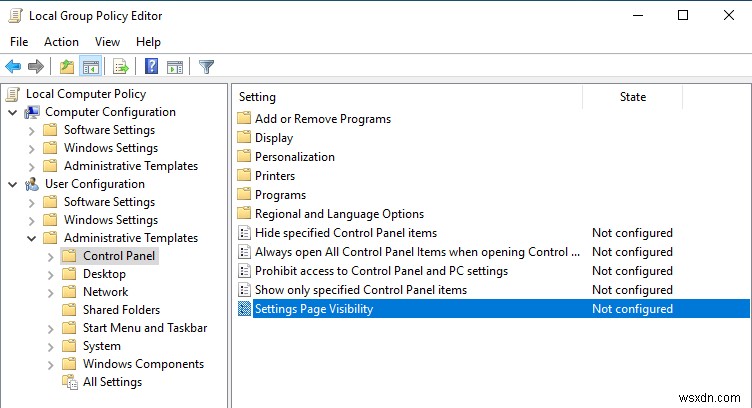Select Show only specified Control Panel items text
This screenshot has height=408, width=752.
click(x=361, y=290)
